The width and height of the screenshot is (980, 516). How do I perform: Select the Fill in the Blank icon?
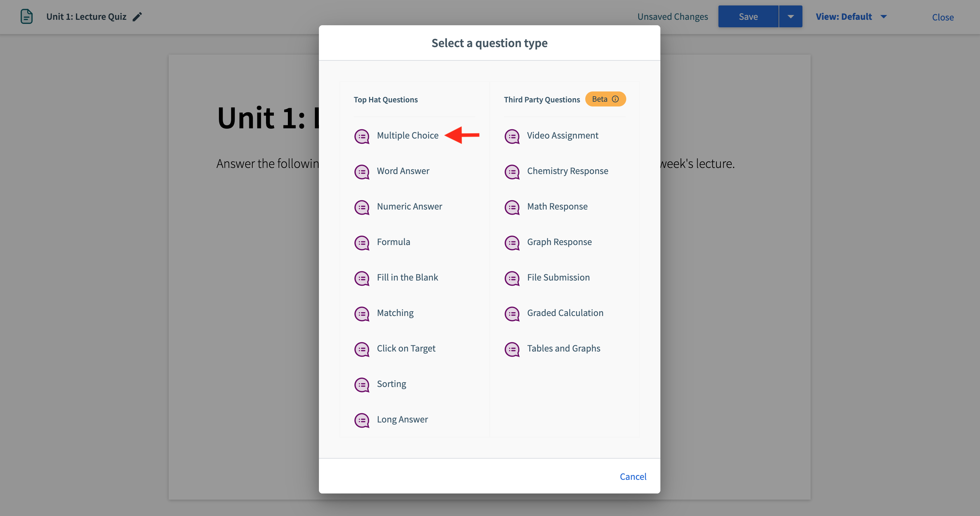click(x=362, y=278)
